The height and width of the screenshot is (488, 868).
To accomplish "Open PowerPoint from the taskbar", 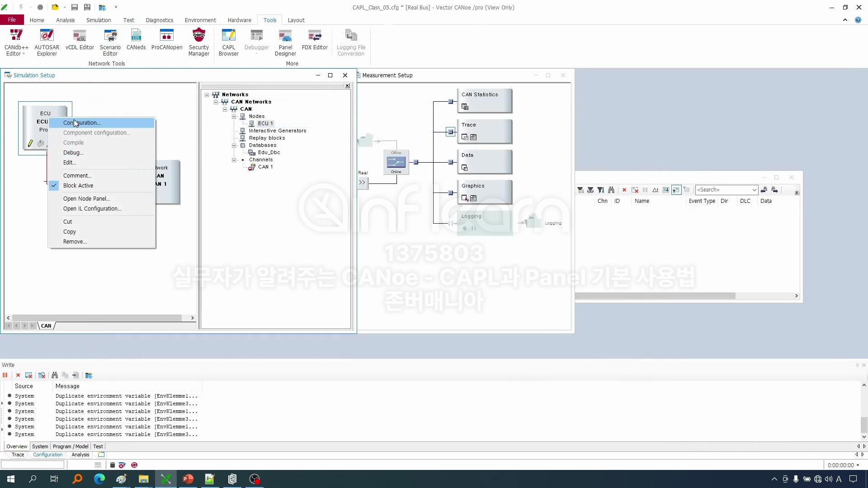I will [x=188, y=479].
